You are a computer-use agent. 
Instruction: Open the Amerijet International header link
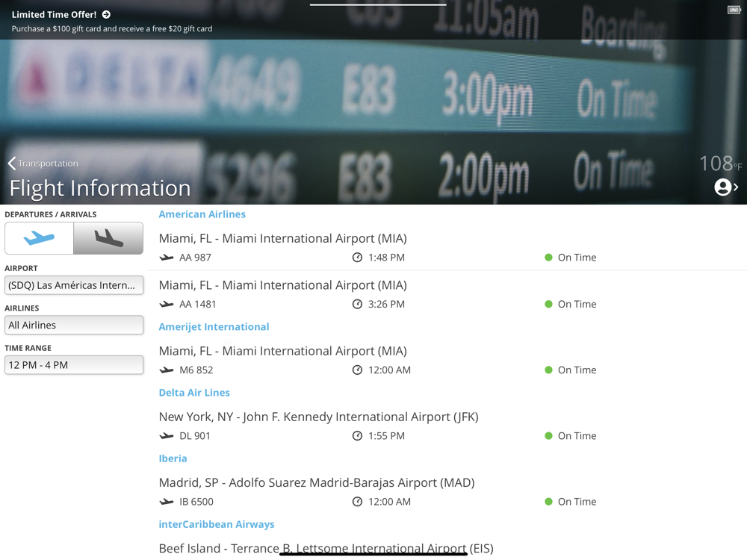[214, 327]
